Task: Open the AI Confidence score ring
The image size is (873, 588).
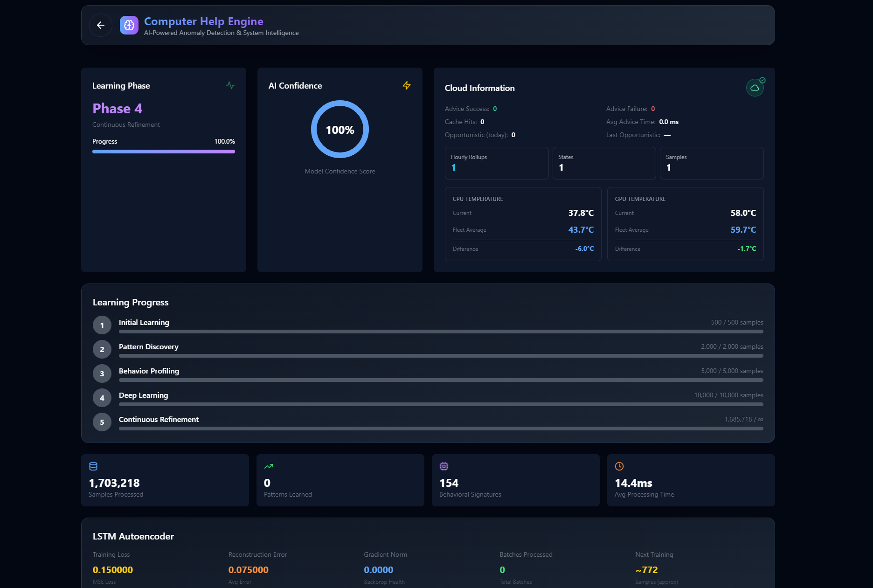Action: [339, 130]
